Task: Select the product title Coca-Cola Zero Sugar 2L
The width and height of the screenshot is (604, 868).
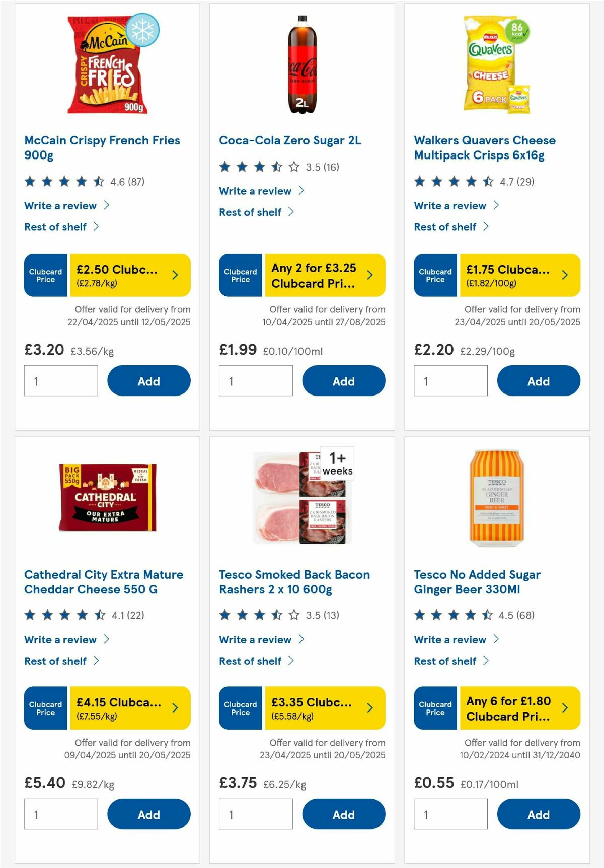Action: (291, 140)
